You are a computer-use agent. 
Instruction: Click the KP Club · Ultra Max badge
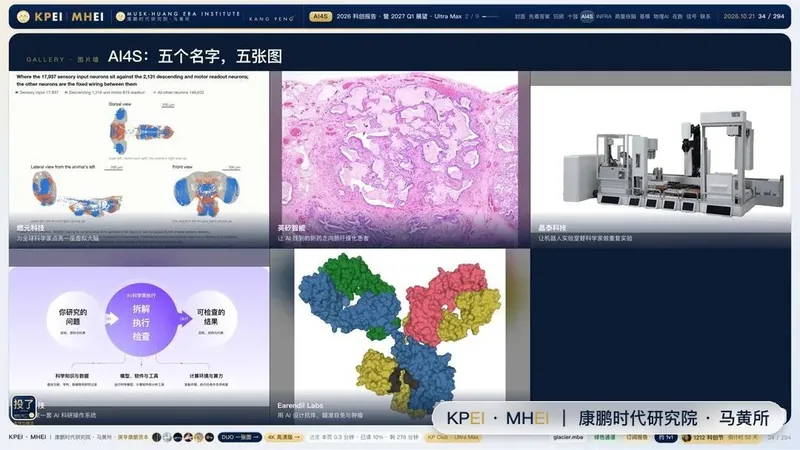click(453, 437)
